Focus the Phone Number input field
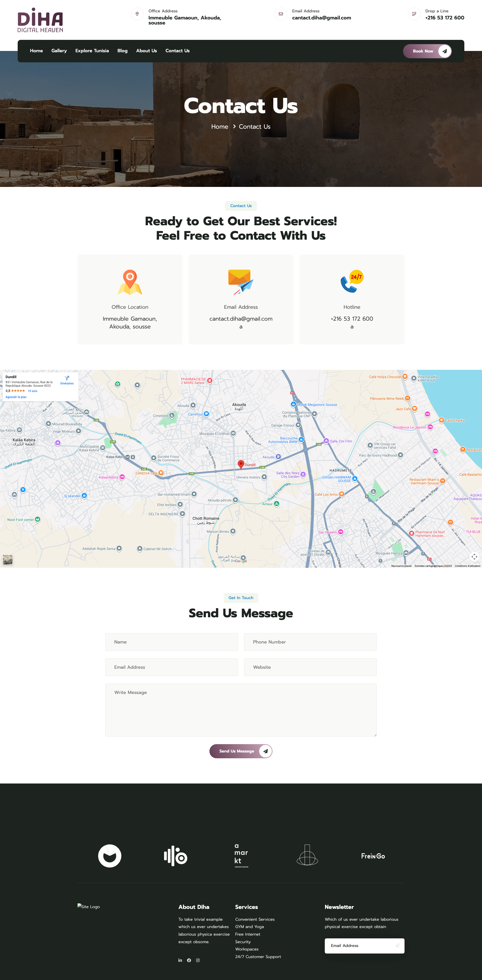Image resolution: width=482 pixels, height=980 pixels. click(310, 642)
